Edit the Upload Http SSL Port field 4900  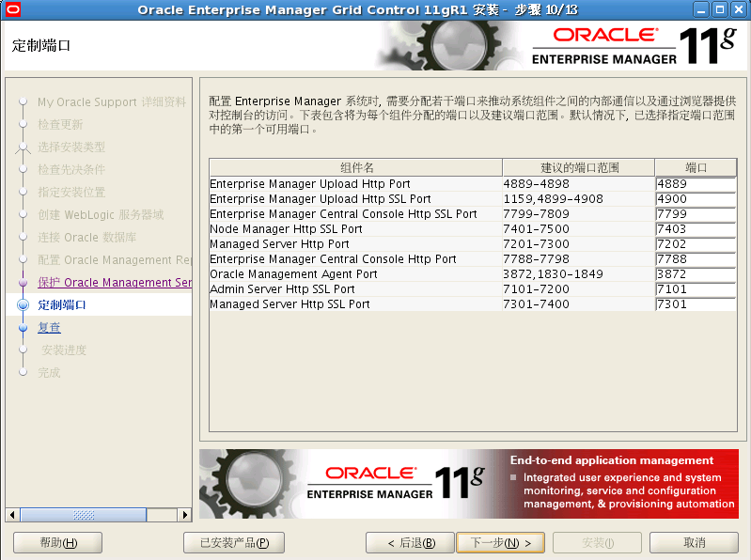coord(696,198)
